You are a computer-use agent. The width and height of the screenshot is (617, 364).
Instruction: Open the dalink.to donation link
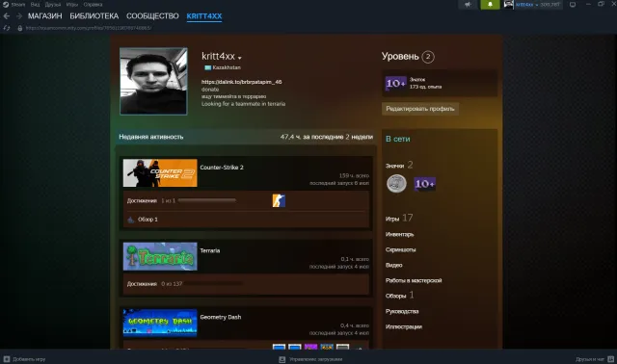(242, 82)
